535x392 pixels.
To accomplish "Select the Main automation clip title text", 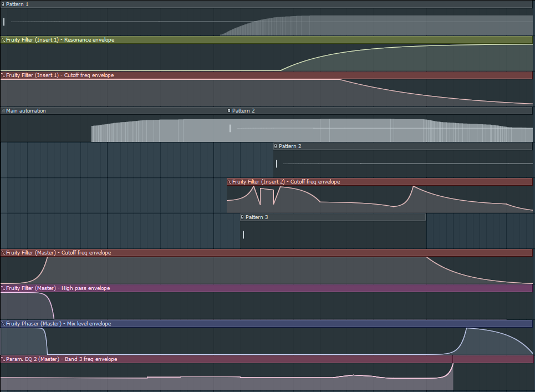I will (x=26, y=111).
